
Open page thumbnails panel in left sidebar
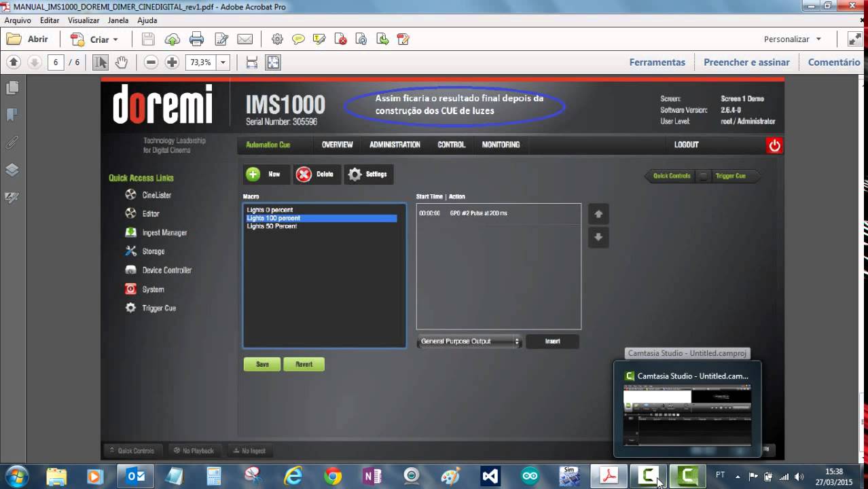[12, 88]
